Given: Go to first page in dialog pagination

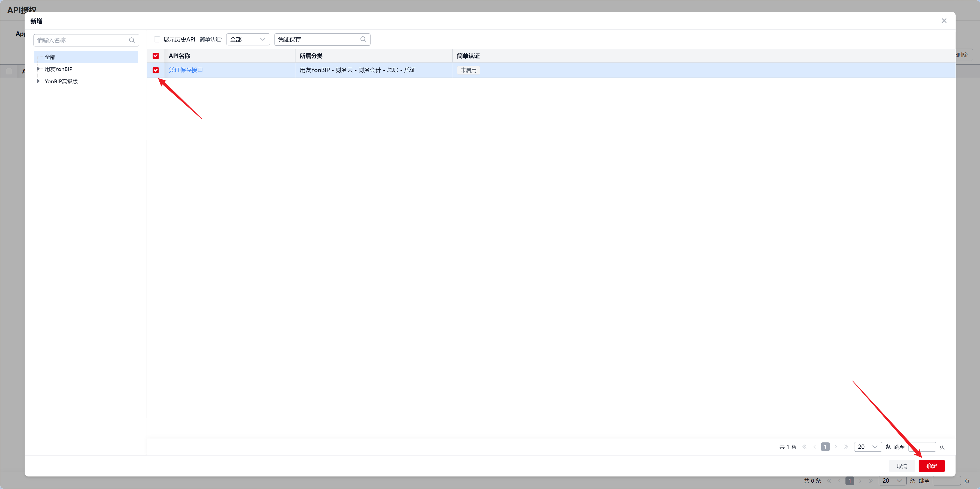Looking at the screenshot, I should pos(804,447).
